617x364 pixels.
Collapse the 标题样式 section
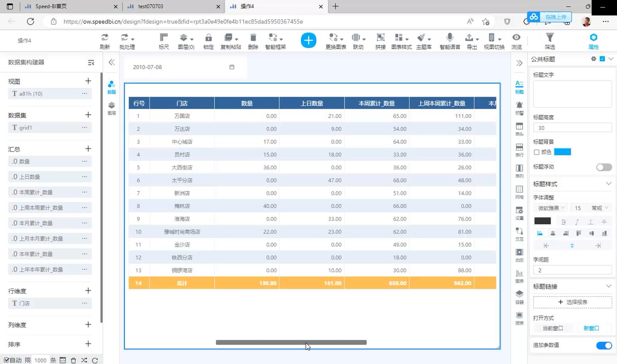(x=608, y=184)
